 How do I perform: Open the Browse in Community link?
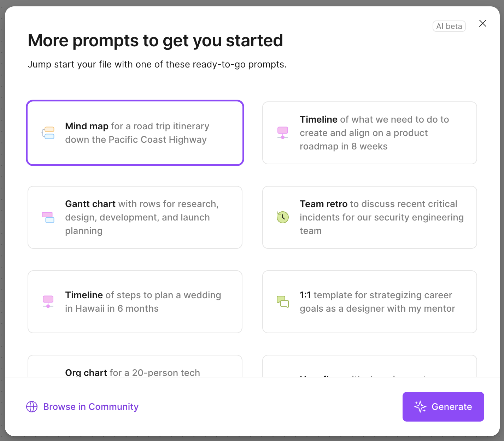pos(91,407)
